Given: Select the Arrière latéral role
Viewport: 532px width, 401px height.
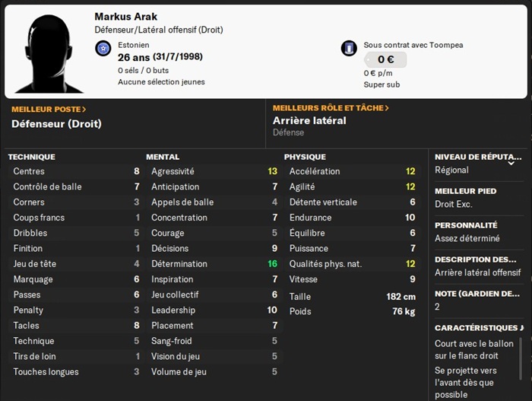Looking at the screenshot, I should (309, 120).
